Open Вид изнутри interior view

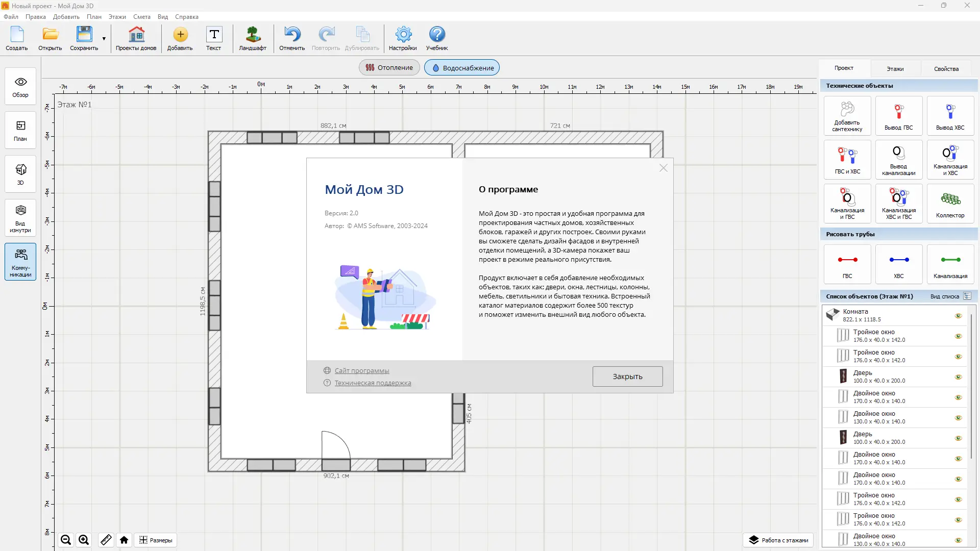tap(20, 218)
